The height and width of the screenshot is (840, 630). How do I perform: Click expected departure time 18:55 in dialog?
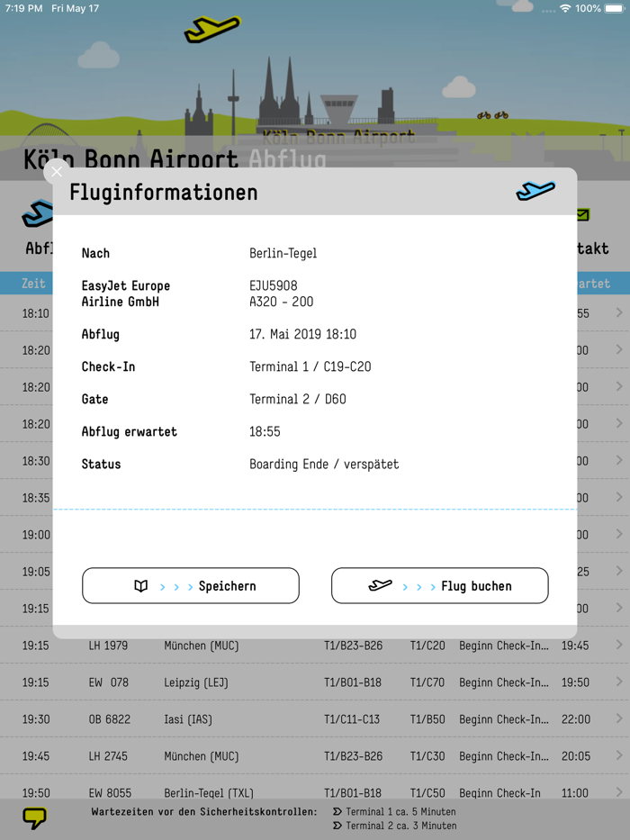tap(265, 431)
